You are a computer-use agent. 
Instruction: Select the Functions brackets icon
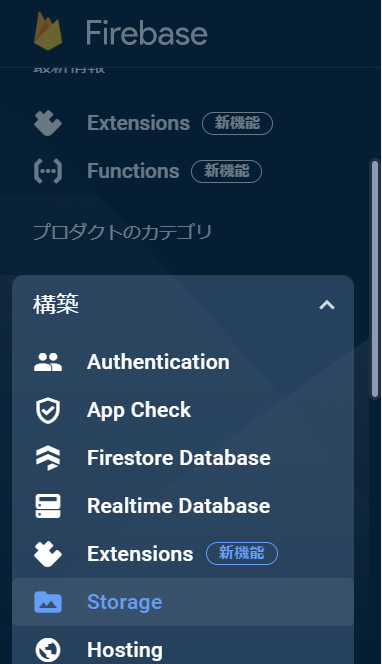pos(48,171)
